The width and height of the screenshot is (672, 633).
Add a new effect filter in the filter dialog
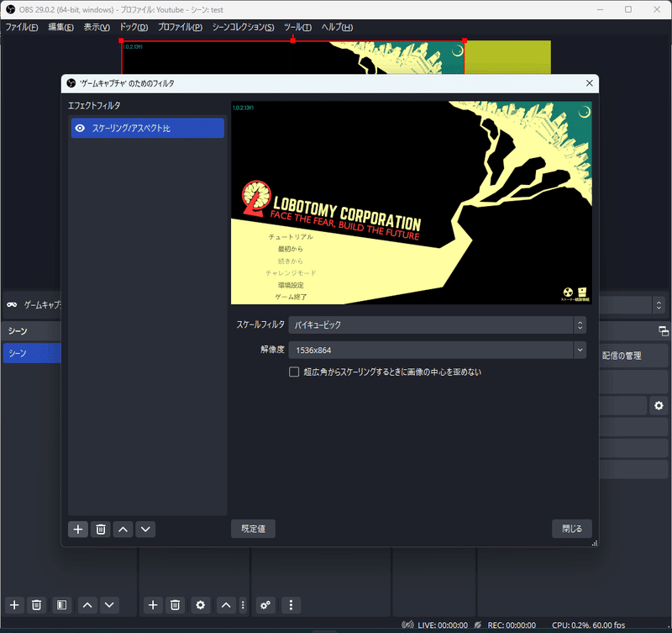pos(78,530)
